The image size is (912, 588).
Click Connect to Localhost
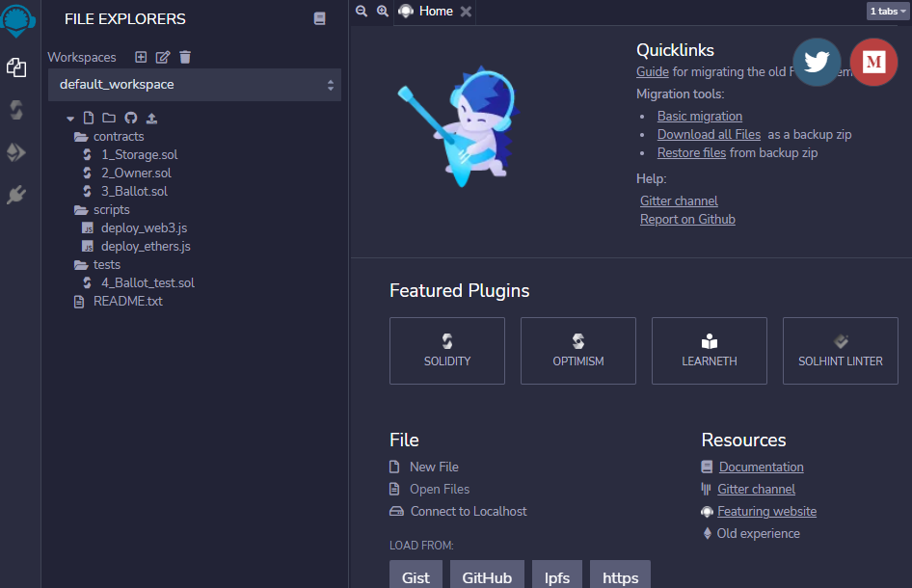(x=469, y=511)
